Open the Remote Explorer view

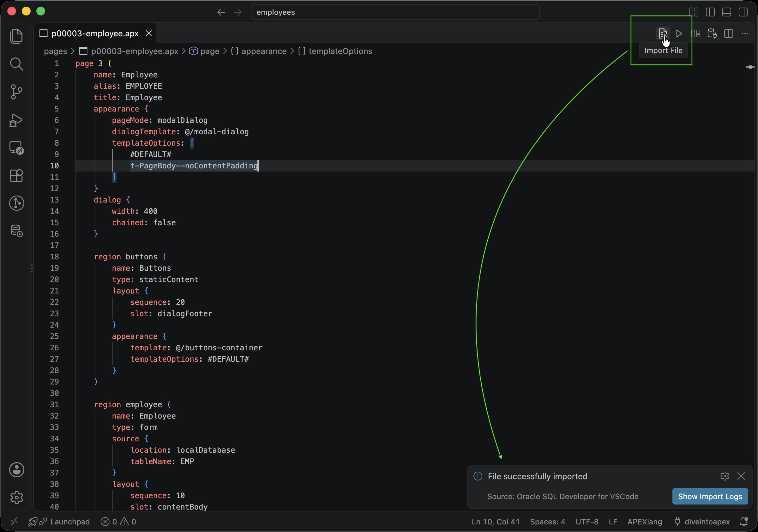pos(16,148)
